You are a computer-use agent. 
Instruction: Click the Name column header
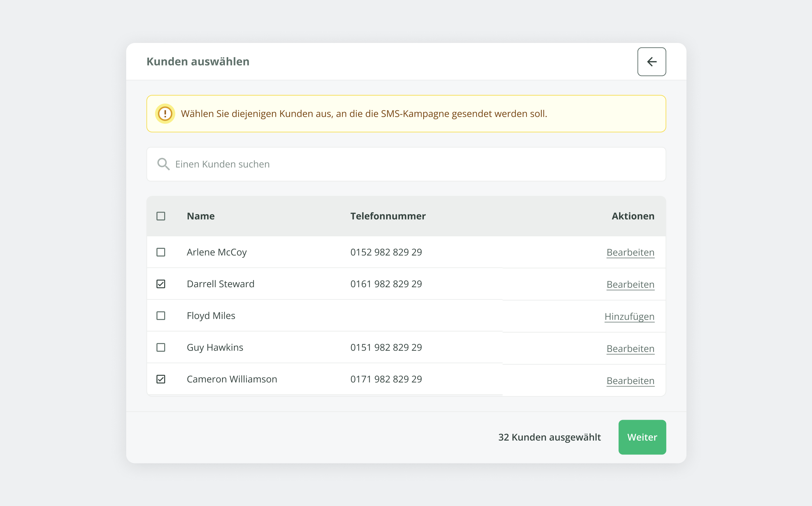coord(201,216)
